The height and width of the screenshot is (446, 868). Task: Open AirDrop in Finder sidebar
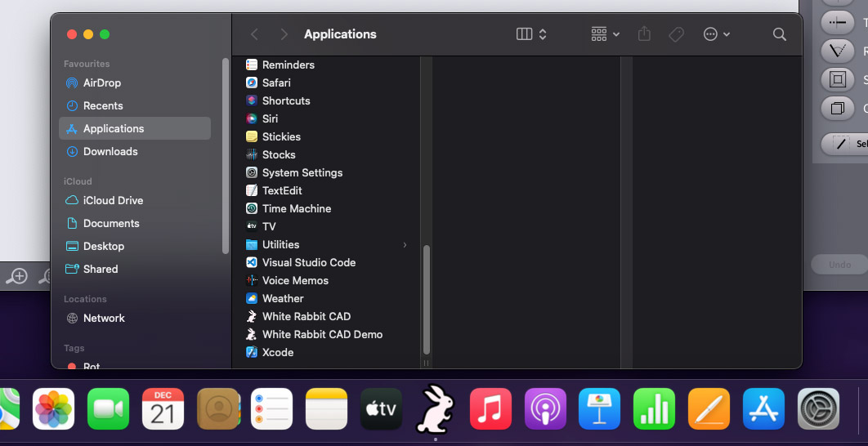pos(135,83)
